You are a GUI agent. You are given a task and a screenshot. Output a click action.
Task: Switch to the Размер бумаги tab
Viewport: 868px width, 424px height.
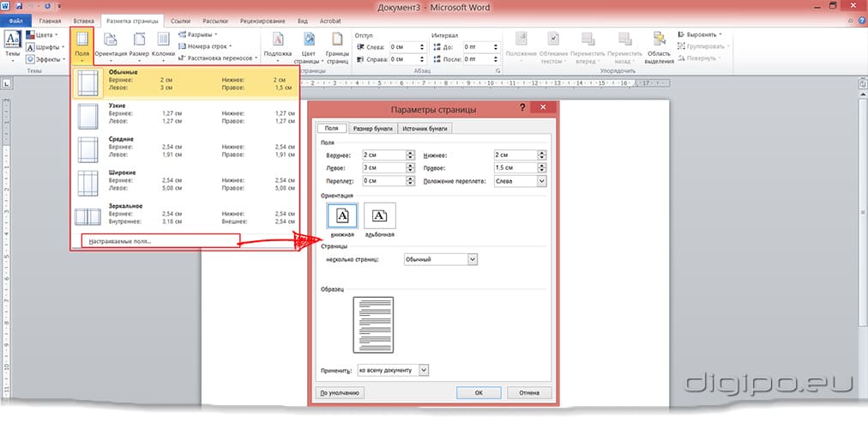pyautogui.click(x=373, y=129)
